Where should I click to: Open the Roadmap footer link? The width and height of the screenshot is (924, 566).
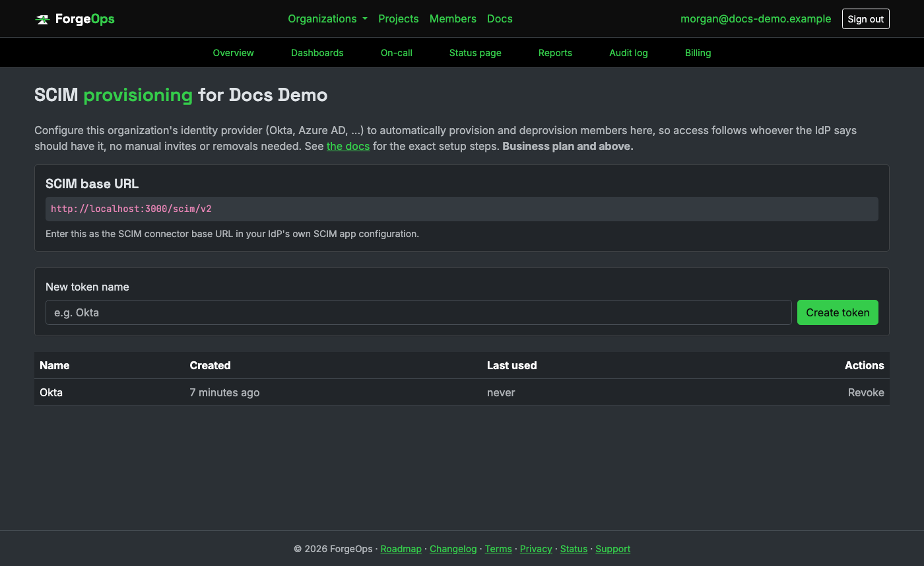401,549
